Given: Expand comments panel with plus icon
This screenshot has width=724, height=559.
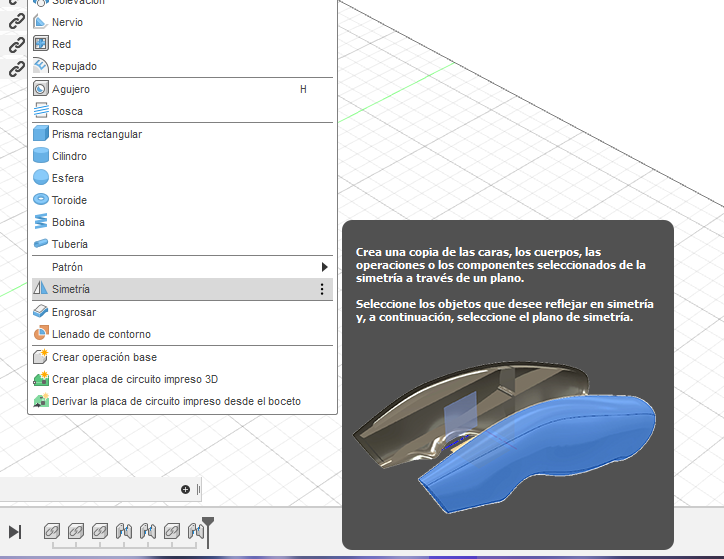Looking at the screenshot, I should click(x=185, y=489).
